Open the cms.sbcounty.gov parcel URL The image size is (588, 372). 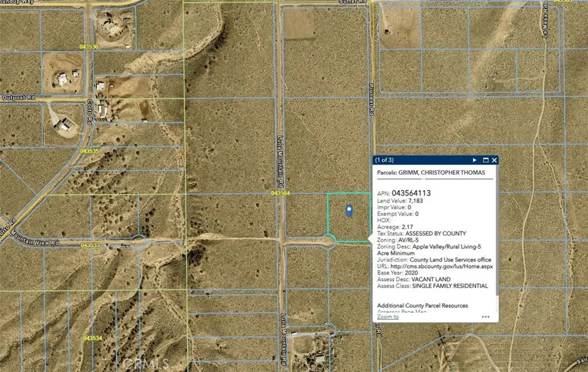click(446, 266)
